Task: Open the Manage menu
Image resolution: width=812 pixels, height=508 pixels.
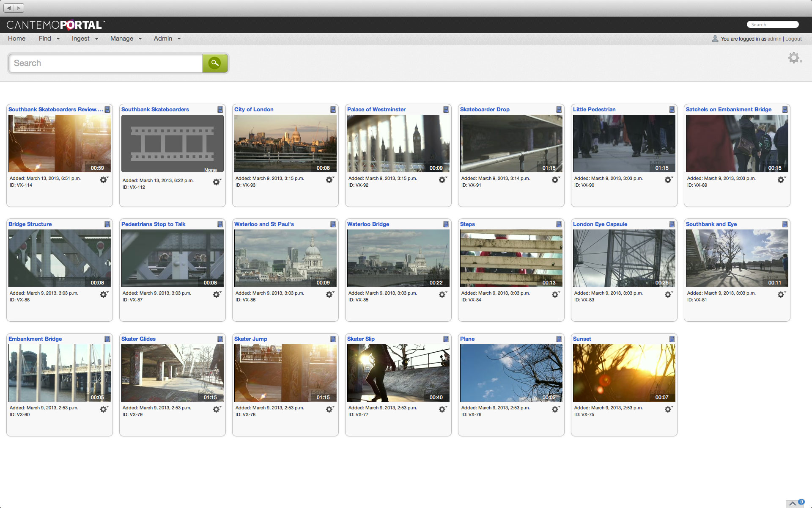Action: (x=126, y=39)
